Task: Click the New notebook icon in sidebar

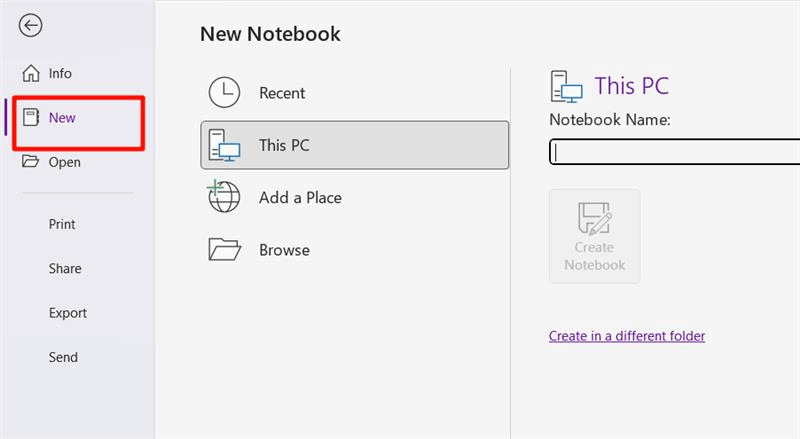Action: pos(31,117)
